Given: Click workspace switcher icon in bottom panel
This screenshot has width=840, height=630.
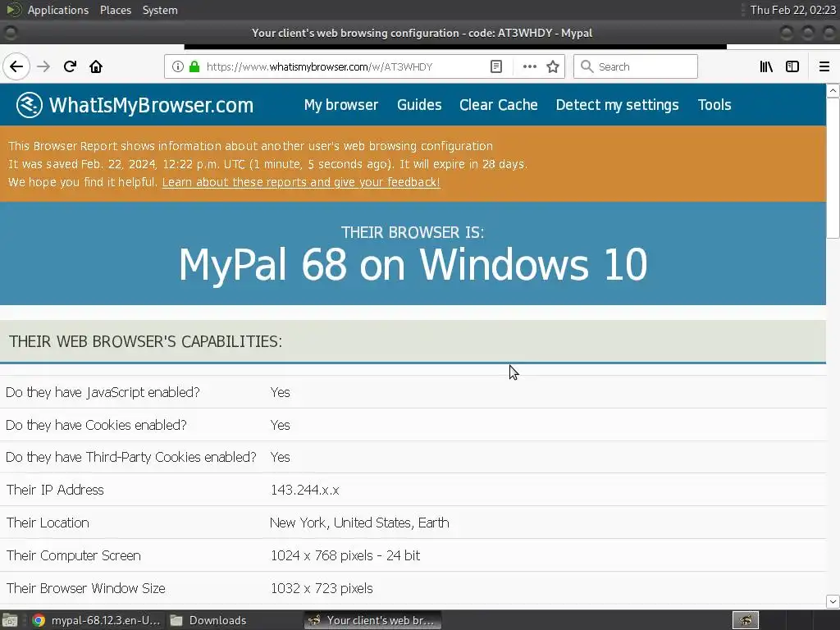Looking at the screenshot, I should point(745,620).
